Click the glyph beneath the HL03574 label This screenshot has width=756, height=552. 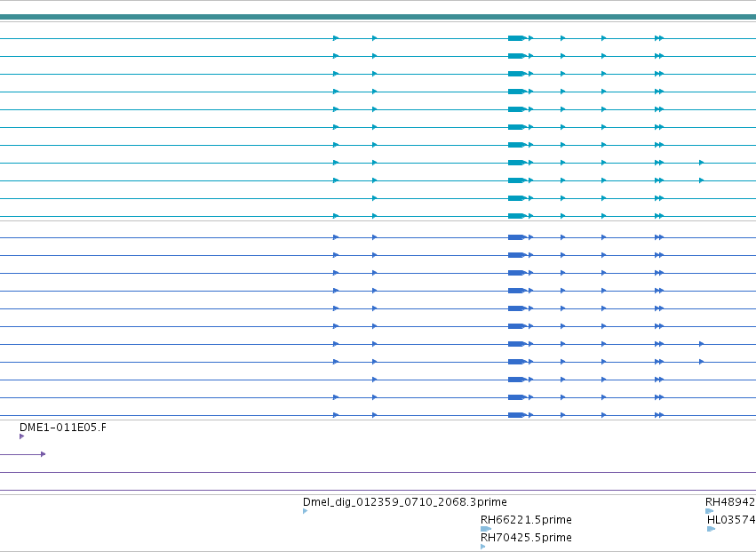[x=712, y=529]
